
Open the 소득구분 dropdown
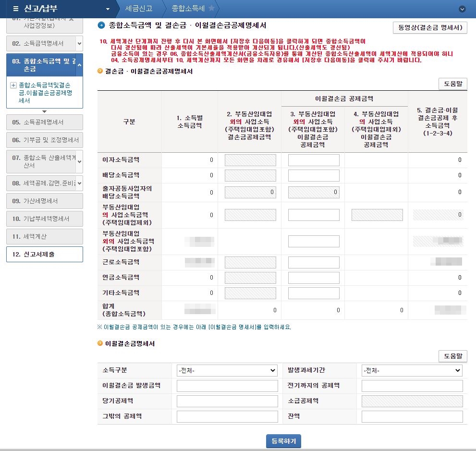click(227, 371)
